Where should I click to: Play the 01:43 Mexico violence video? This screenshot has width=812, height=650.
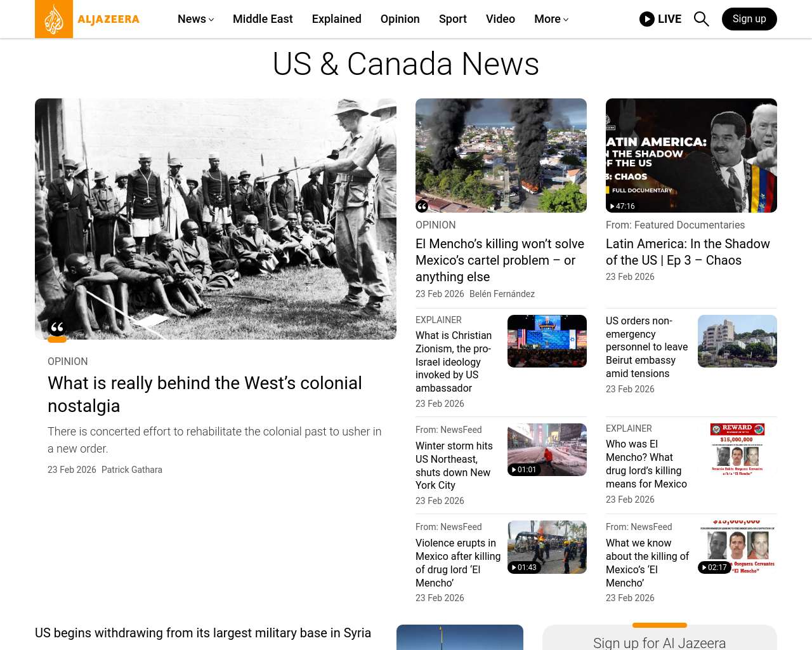point(524,567)
